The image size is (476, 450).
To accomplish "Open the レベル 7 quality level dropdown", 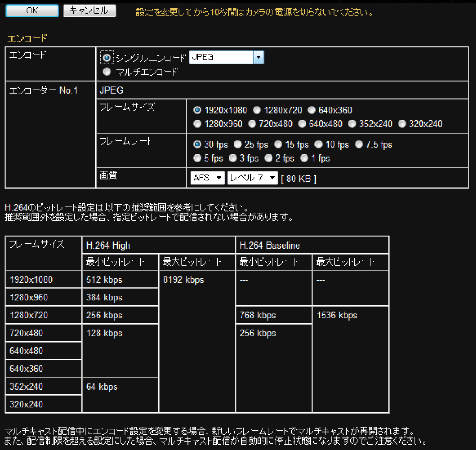I will tap(253, 178).
